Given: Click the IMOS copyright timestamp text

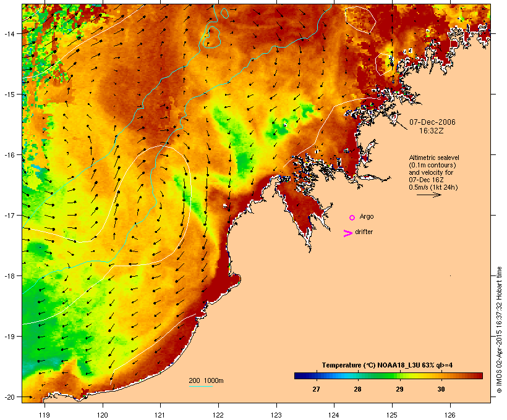Looking at the screenshot, I should coord(499,330).
